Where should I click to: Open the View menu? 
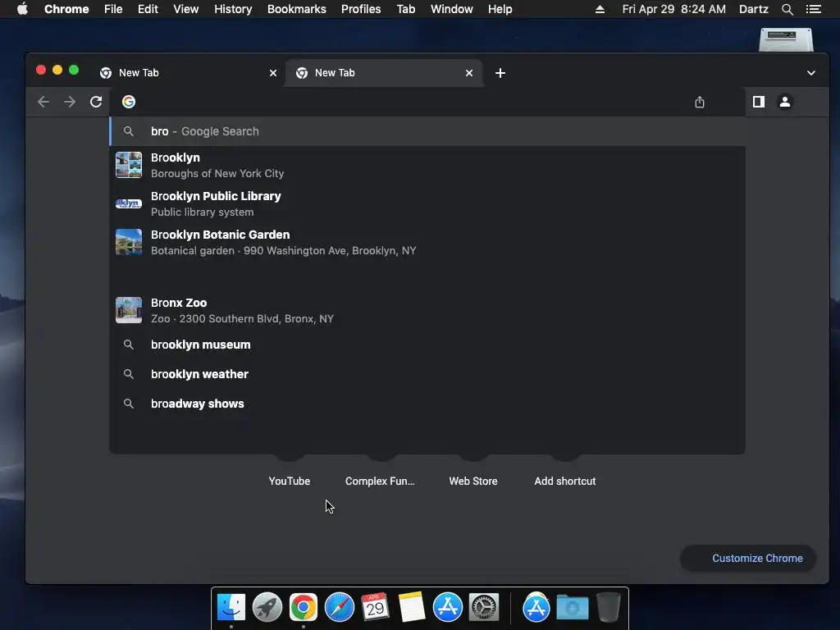pyautogui.click(x=186, y=9)
